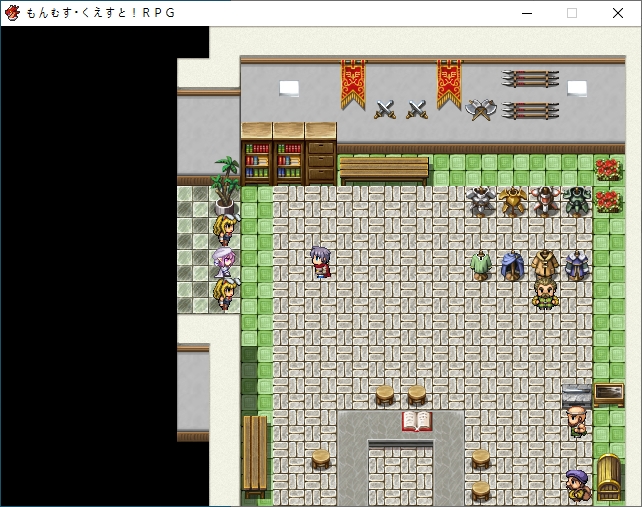The image size is (642, 507).
Task: Close the もんむす・くえすと！RPG window
Action: [618, 13]
